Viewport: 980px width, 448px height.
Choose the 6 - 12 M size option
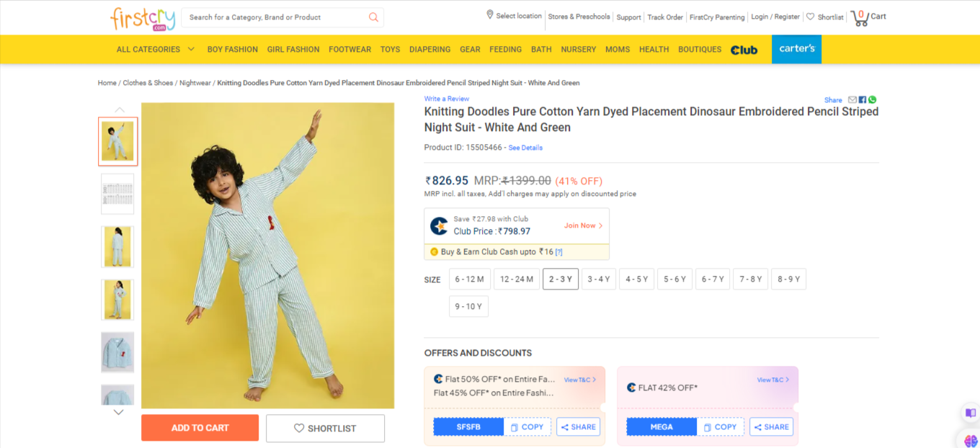470,279
